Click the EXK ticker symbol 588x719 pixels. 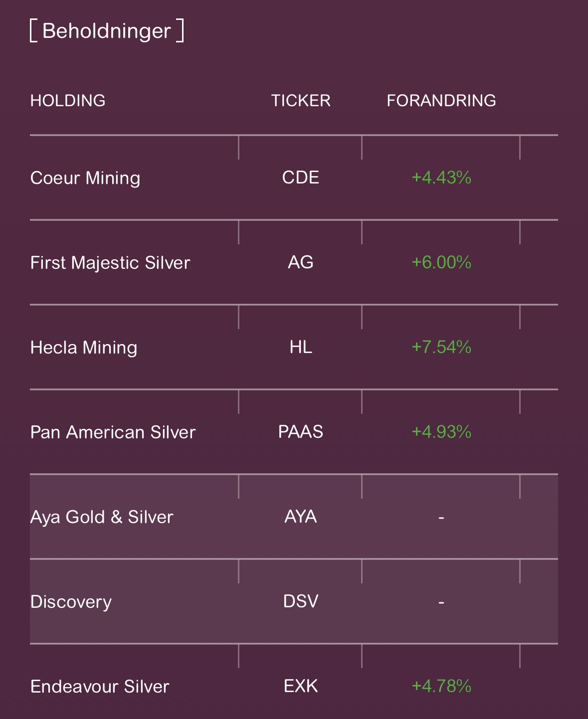pos(301,686)
